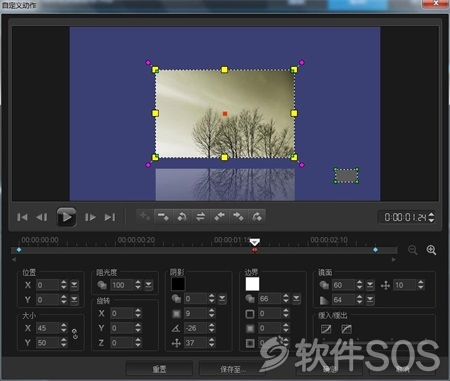Click border size square icon

(x=250, y=314)
